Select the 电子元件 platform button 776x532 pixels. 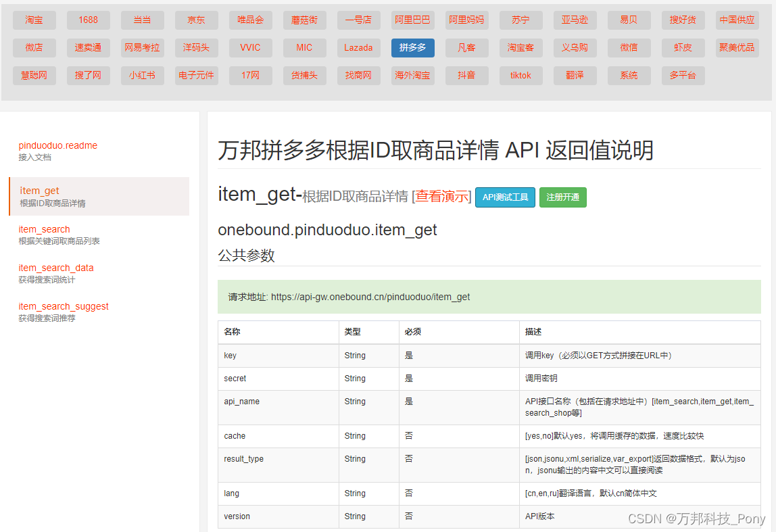[x=197, y=75]
